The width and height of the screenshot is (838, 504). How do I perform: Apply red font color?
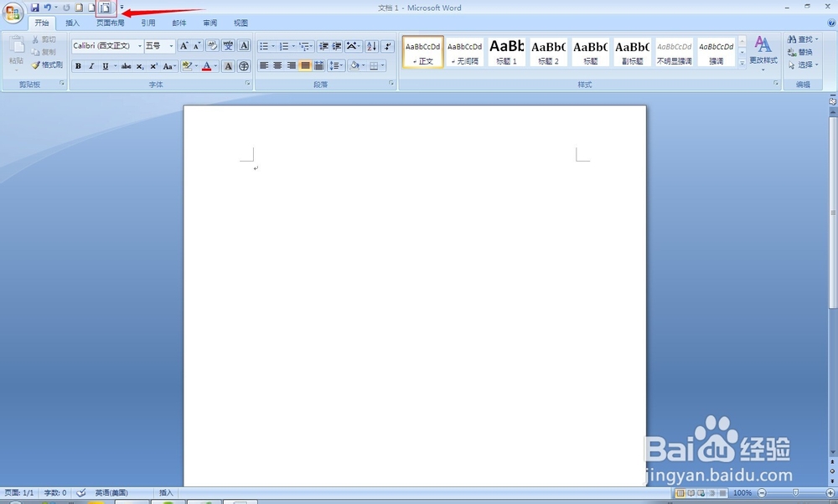point(207,66)
